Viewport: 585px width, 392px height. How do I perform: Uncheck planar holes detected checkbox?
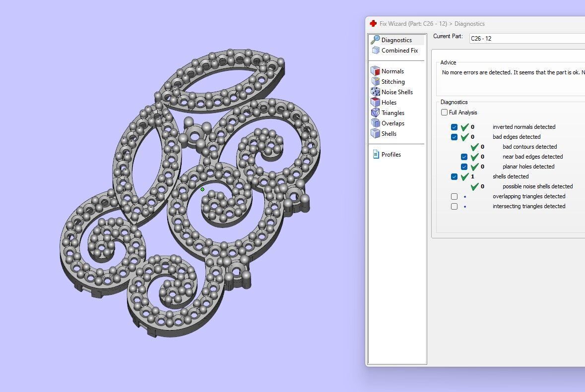pyautogui.click(x=464, y=167)
